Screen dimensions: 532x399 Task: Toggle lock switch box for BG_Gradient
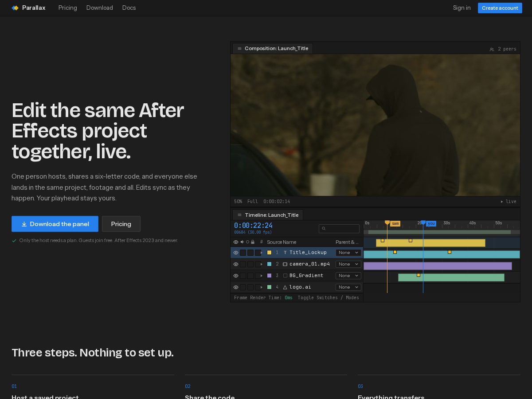(258, 276)
